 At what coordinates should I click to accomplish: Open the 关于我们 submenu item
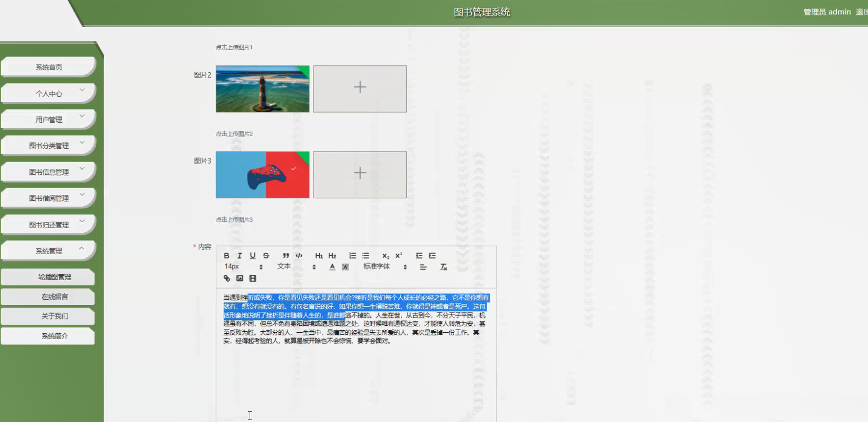[48, 316]
